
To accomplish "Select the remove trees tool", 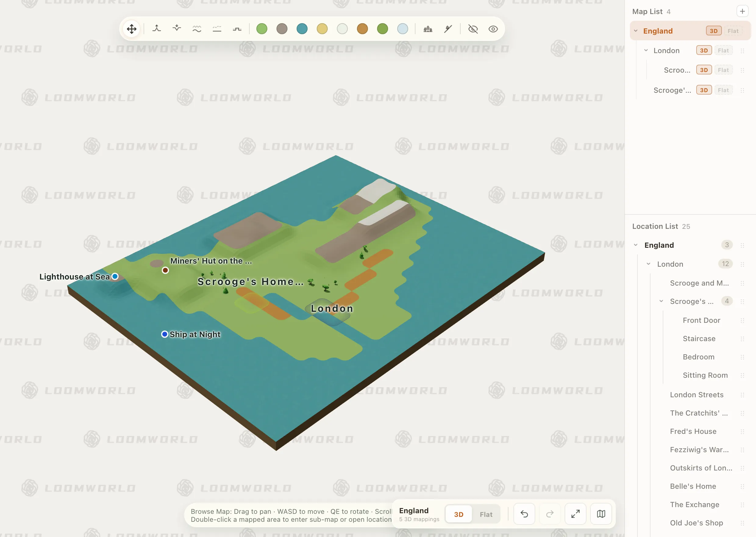I will (448, 29).
